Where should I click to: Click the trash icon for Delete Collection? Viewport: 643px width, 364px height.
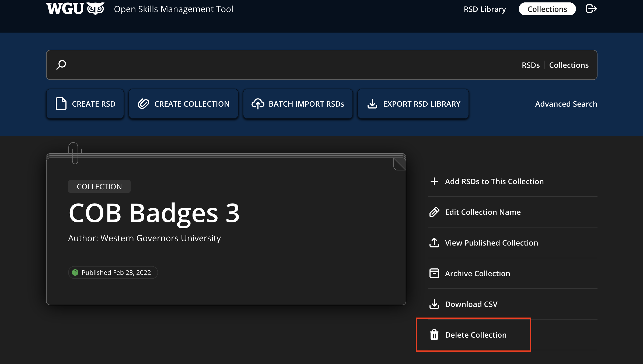(x=434, y=335)
